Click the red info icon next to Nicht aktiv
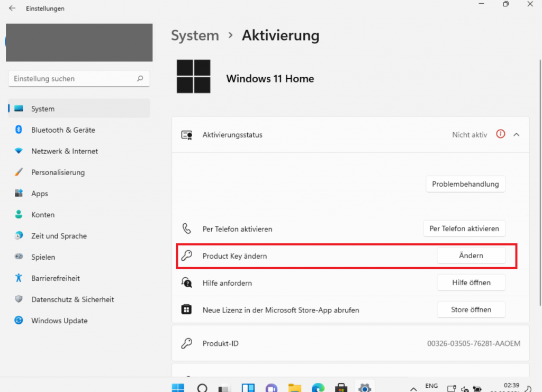The width and height of the screenshot is (542, 392). (501, 134)
